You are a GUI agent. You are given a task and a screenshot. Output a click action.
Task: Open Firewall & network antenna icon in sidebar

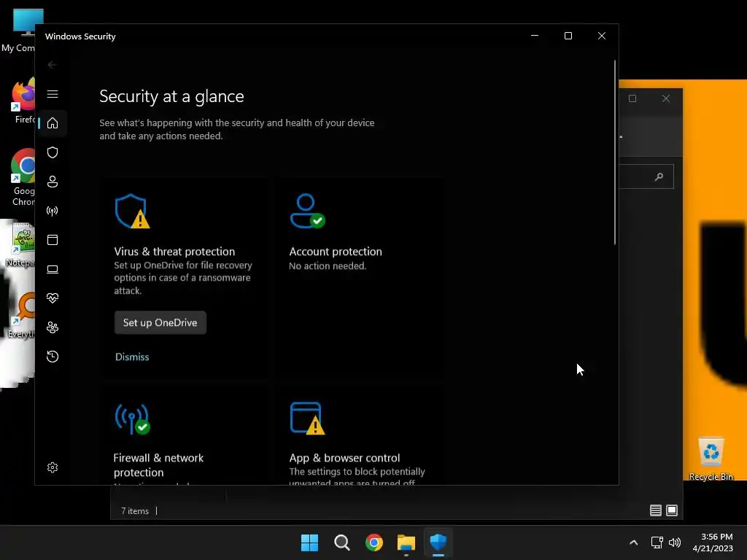tap(53, 211)
